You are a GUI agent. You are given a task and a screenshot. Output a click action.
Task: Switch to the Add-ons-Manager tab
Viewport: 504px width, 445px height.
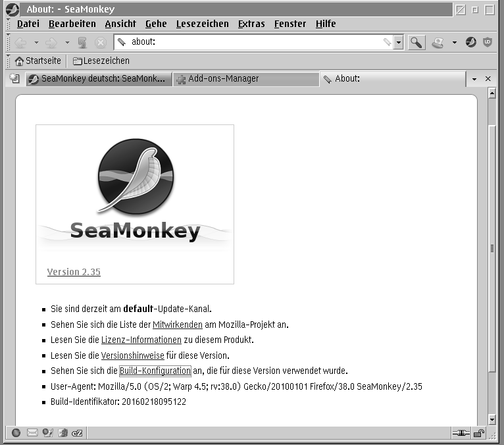coord(245,79)
